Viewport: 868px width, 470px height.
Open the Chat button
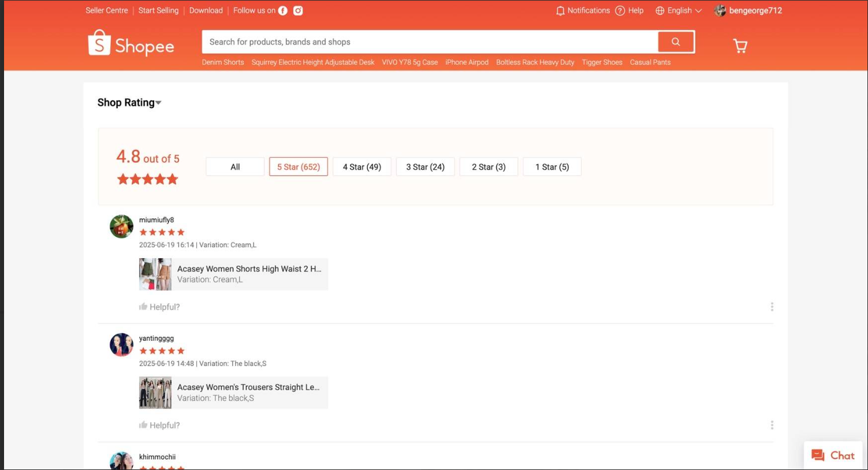pyautogui.click(x=833, y=456)
